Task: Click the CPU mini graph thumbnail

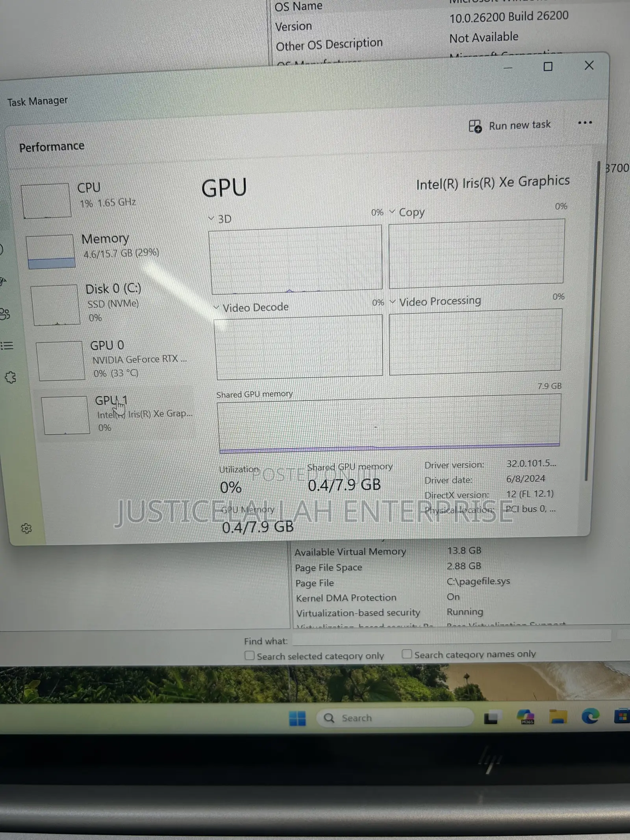Action: [x=46, y=201]
